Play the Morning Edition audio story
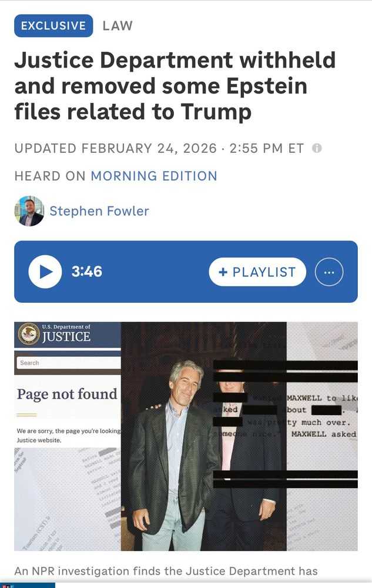This screenshot has width=372, height=588. click(45, 272)
